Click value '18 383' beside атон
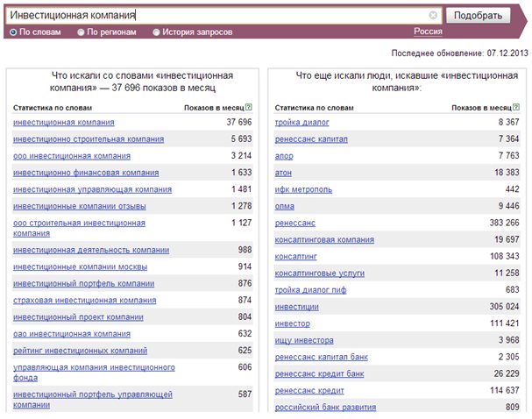Image resolution: width=532 pixels, height=419 pixels. 507,173
